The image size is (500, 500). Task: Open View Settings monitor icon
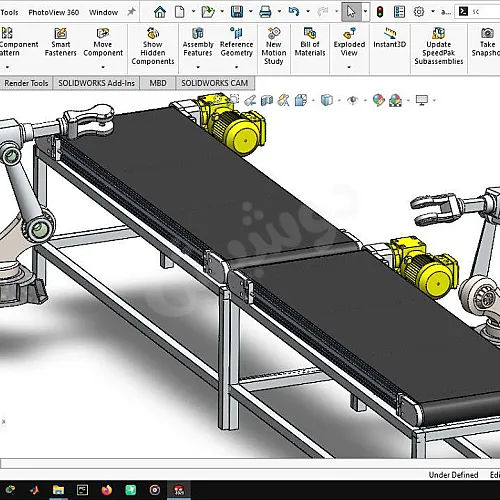[422, 100]
